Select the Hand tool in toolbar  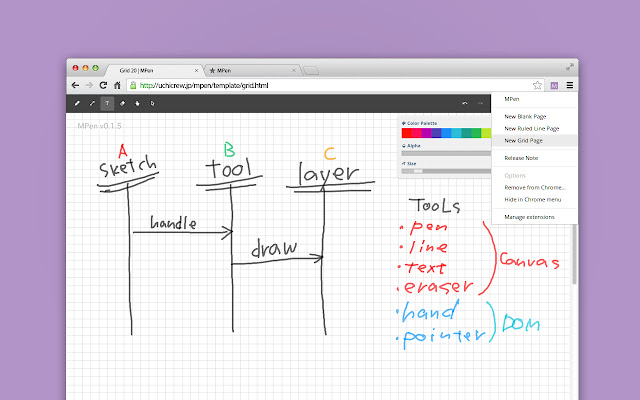(x=137, y=103)
